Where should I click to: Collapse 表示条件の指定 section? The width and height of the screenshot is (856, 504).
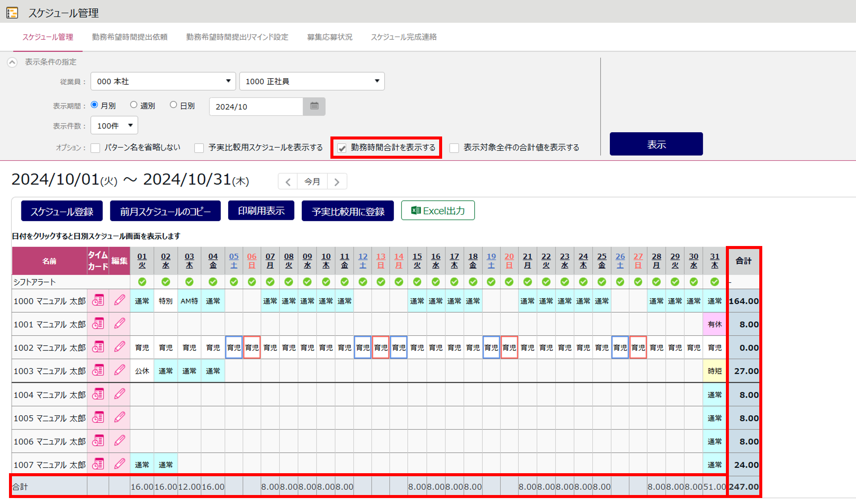(x=12, y=62)
